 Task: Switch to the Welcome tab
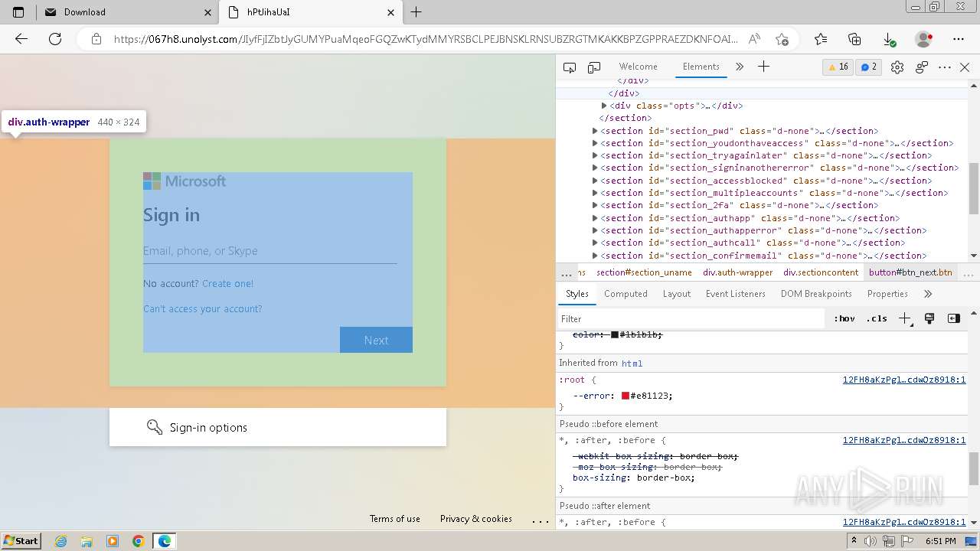638,67
